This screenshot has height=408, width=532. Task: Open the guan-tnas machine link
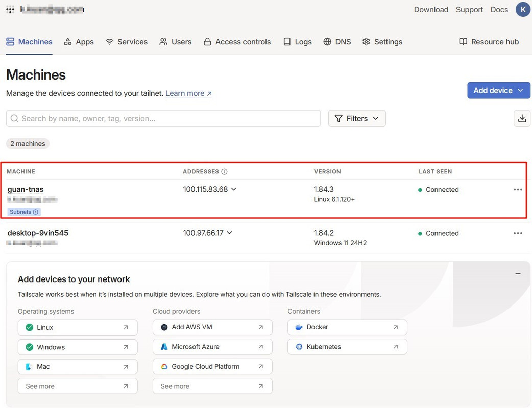tap(26, 189)
